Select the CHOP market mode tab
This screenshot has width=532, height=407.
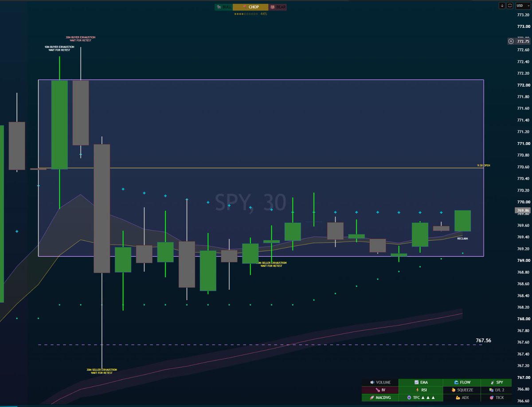pyautogui.click(x=250, y=7)
